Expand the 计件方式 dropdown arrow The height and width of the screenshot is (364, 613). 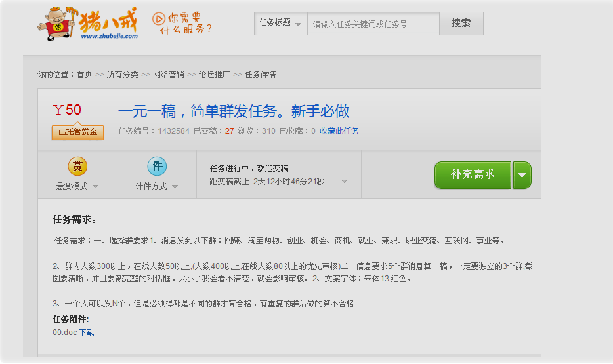click(175, 186)
